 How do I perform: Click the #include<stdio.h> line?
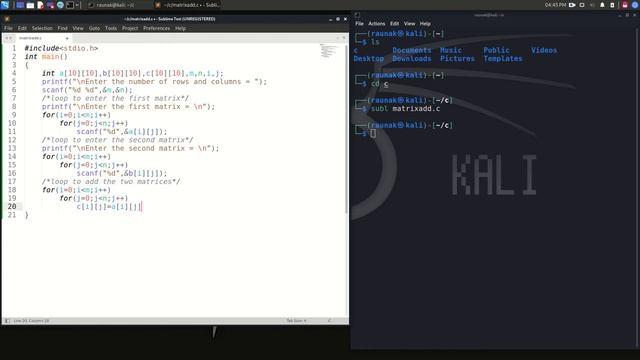click(x=61, y=48)
